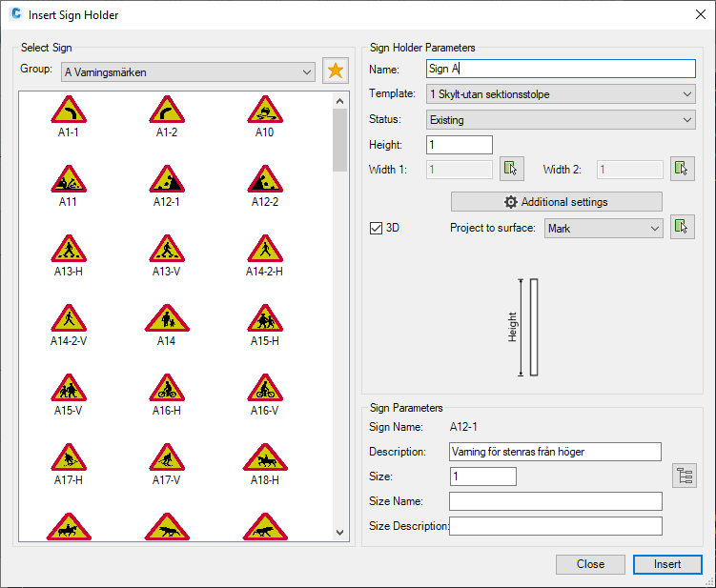
Task: Click the sign list scroll down arrow
Action: click(339, 533)
